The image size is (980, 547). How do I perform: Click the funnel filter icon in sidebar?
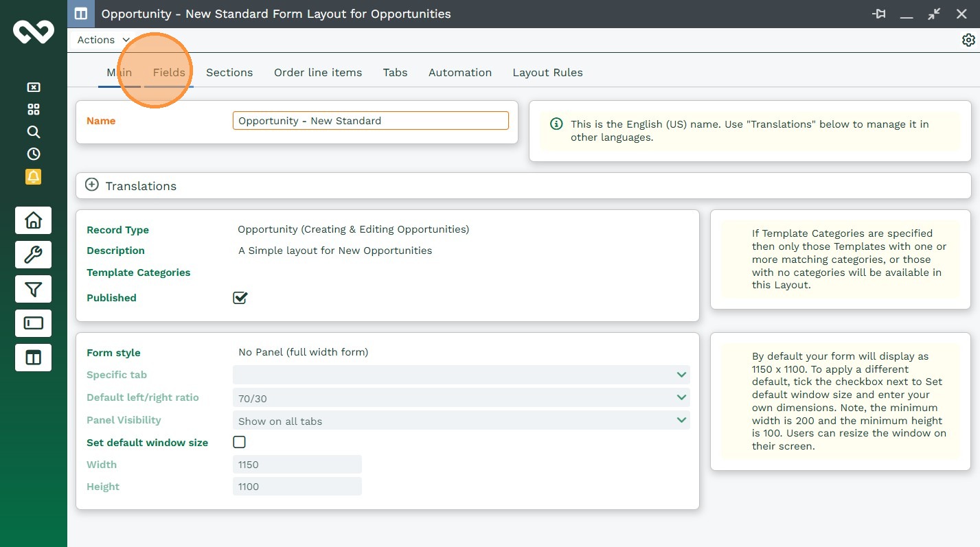(x=33, y=289)
